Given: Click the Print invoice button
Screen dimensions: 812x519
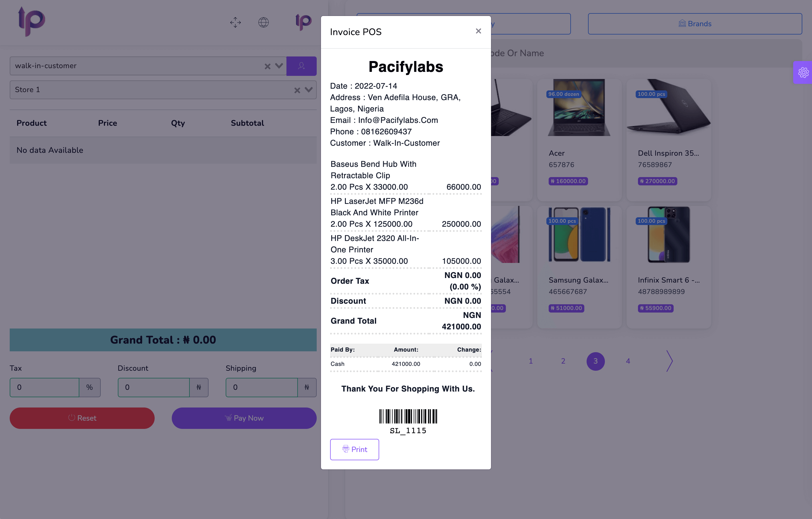Looking at the screenshot, I should pyautogui.click(x=354, y=449).
